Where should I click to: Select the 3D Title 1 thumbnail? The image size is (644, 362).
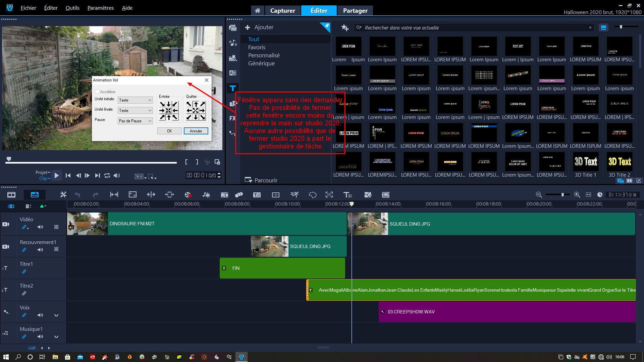point(586,162)
